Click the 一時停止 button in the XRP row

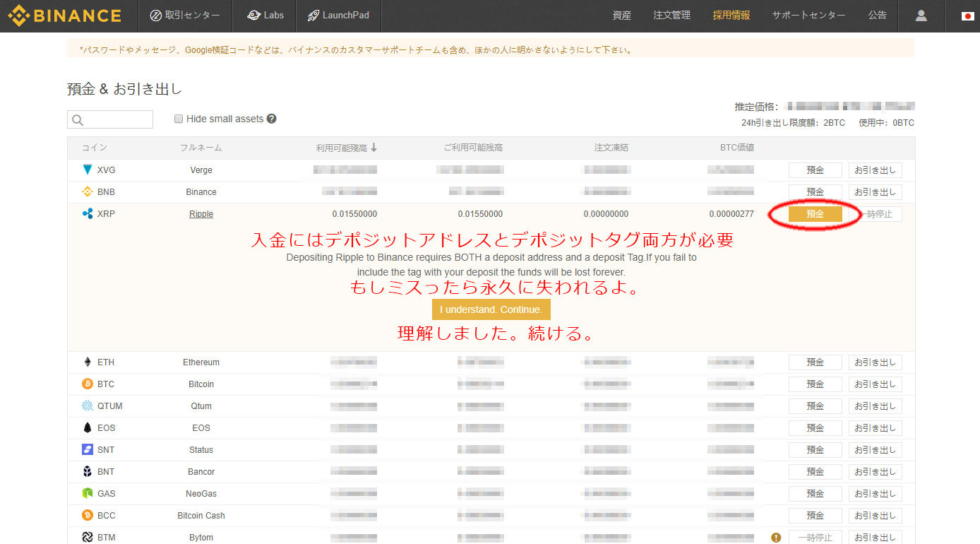tap(876, 213)
